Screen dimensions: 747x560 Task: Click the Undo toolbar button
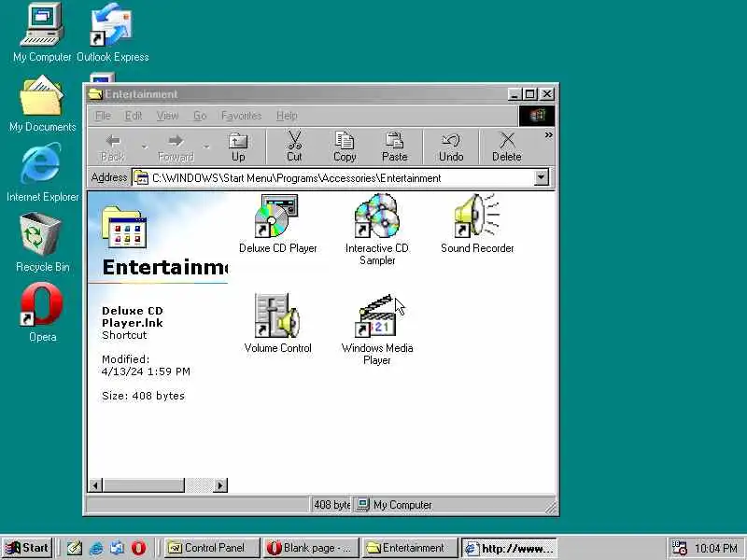[x=451, y=147]
